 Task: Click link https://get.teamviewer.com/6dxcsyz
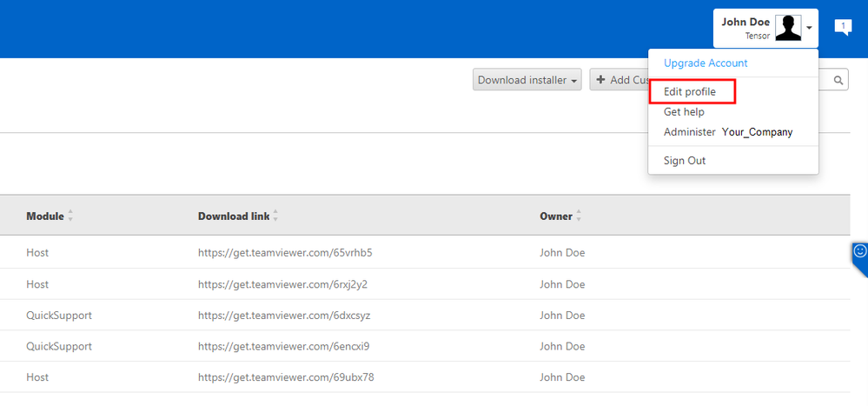click(x=284, y=316)
